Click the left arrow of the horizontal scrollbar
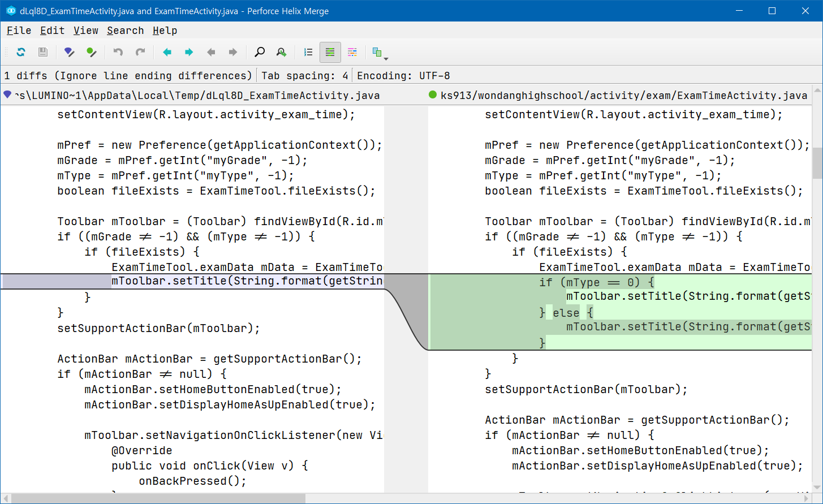 pyautogui.click(x=5, y=498)
